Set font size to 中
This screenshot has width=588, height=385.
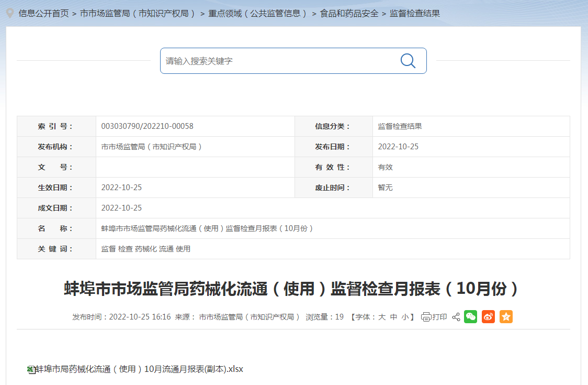[x=393, y=317]
